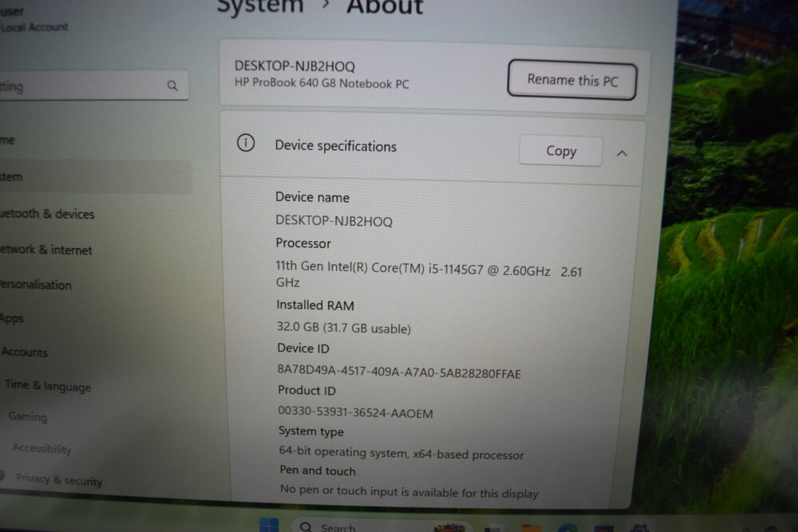Go to Network & internet settings
This screenshot has width=798, height=532.
coord(46,250)
